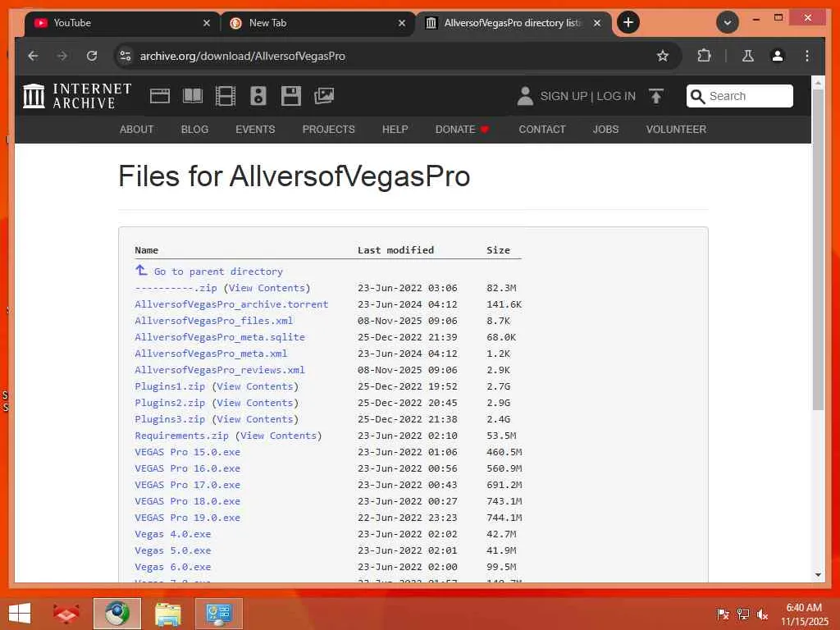Click the volume muted tray icon
Viewport: 840px width, 630px height.
762,614
